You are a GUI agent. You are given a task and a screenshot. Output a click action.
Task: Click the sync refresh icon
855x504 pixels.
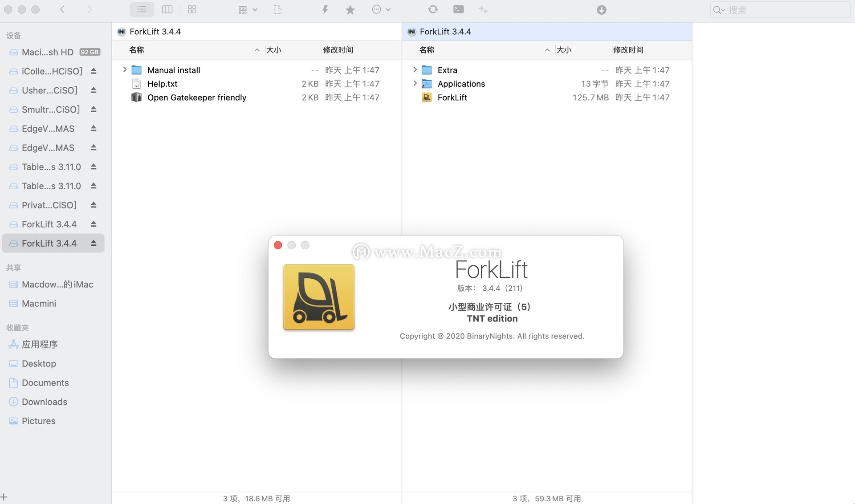click(x=433, y=9)
